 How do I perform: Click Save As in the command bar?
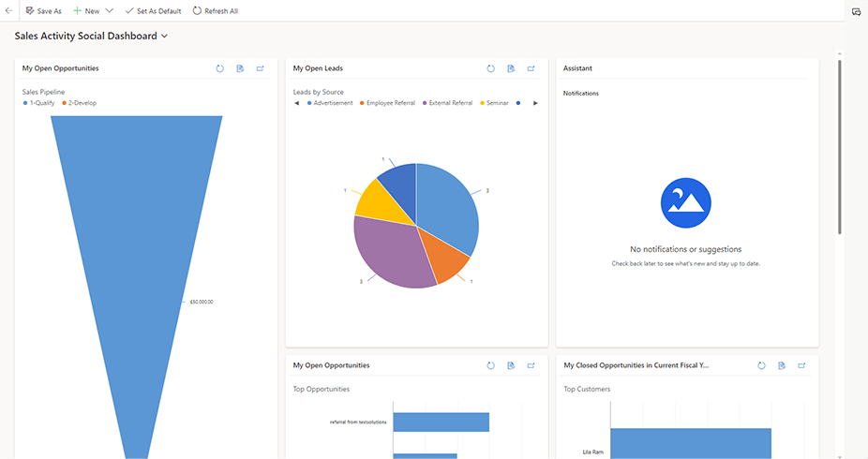(43, 11)
